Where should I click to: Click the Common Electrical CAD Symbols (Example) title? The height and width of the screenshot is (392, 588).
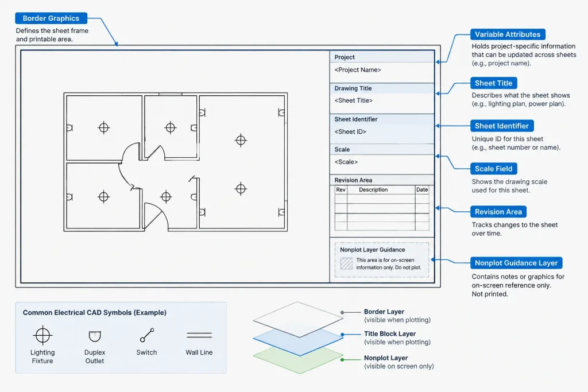coord(95,313)
